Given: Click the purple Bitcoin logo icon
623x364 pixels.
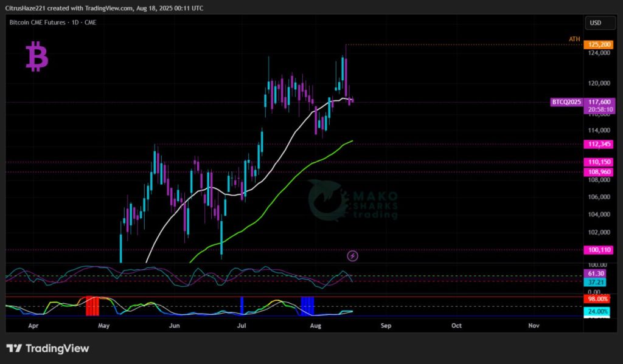Looking at the screenshot, I should click(x=37, y=58).
